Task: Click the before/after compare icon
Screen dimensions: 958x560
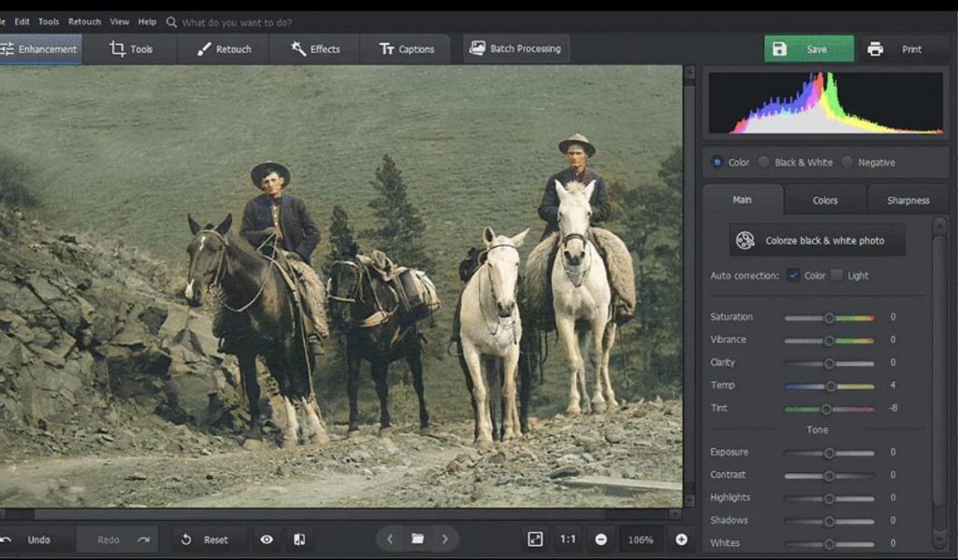Action: pos(298,539)
